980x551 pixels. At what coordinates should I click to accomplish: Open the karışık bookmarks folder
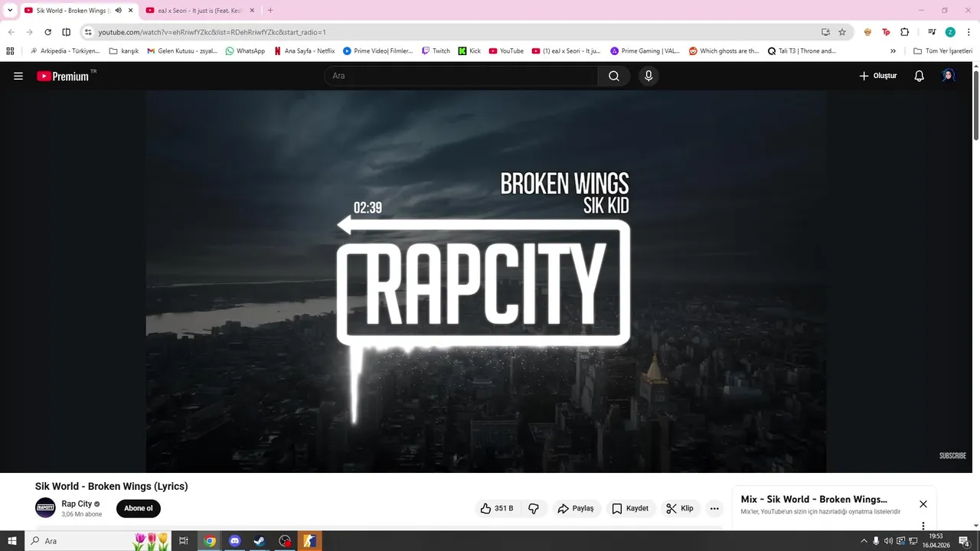[124, 51]
